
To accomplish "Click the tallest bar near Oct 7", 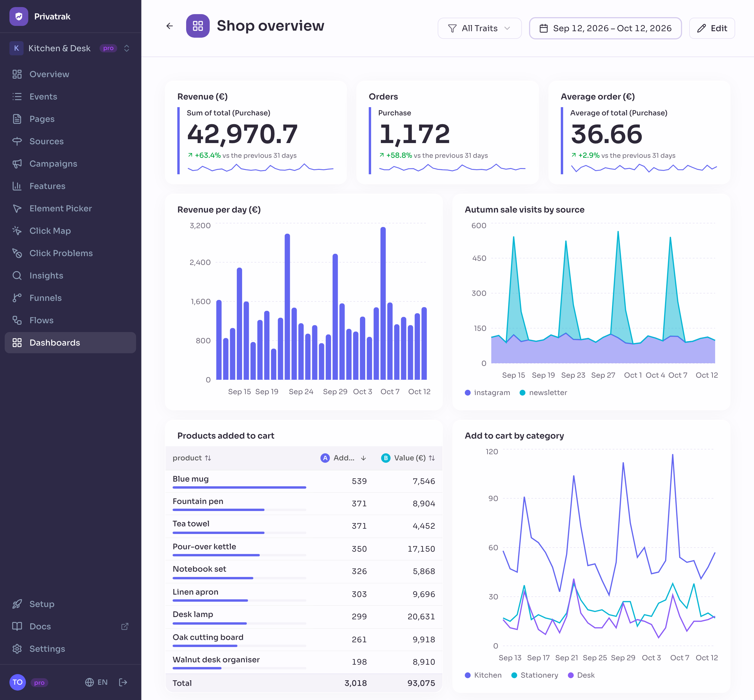I will (383, 303).
